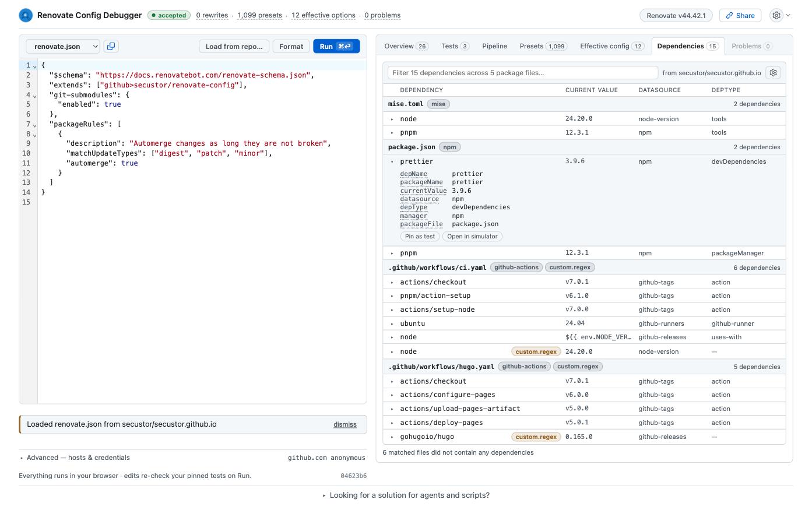Click the '6 matched files' footer note
Screen dimensions: 812x506
pyautogui.click(x=458, y=452)
